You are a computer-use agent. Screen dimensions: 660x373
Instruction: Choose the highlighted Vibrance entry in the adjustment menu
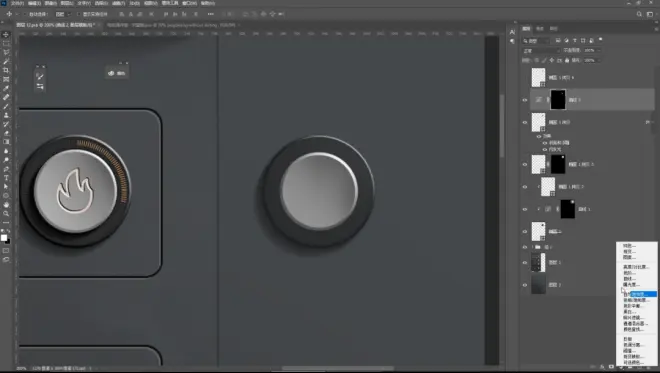pos(640,294)
